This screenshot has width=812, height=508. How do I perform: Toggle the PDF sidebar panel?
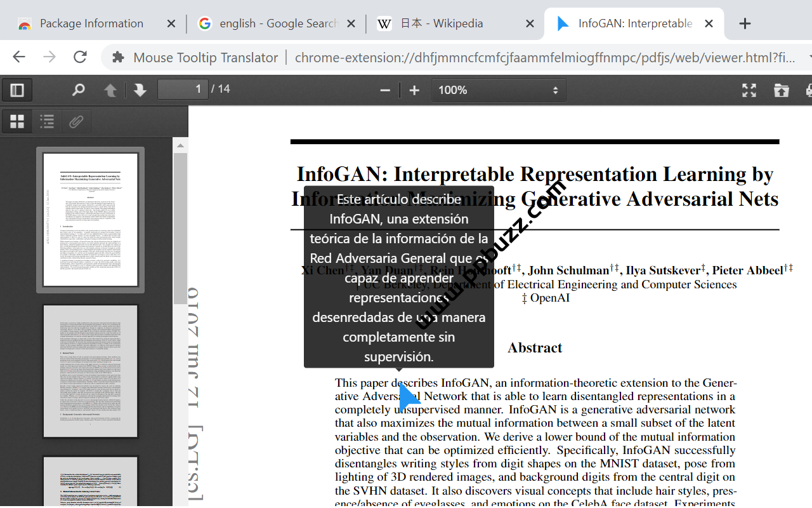[17, 90]
